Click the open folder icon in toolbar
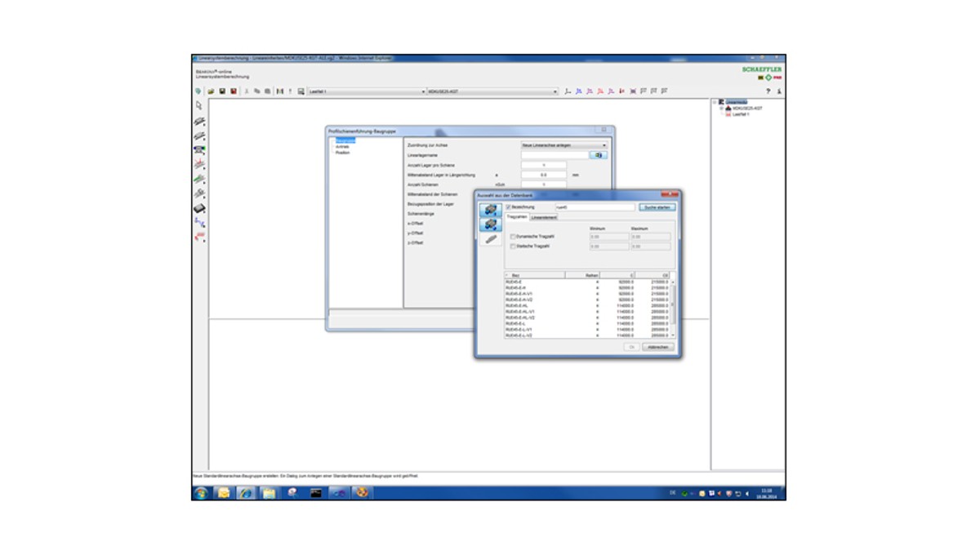 [x=211, y=91]
